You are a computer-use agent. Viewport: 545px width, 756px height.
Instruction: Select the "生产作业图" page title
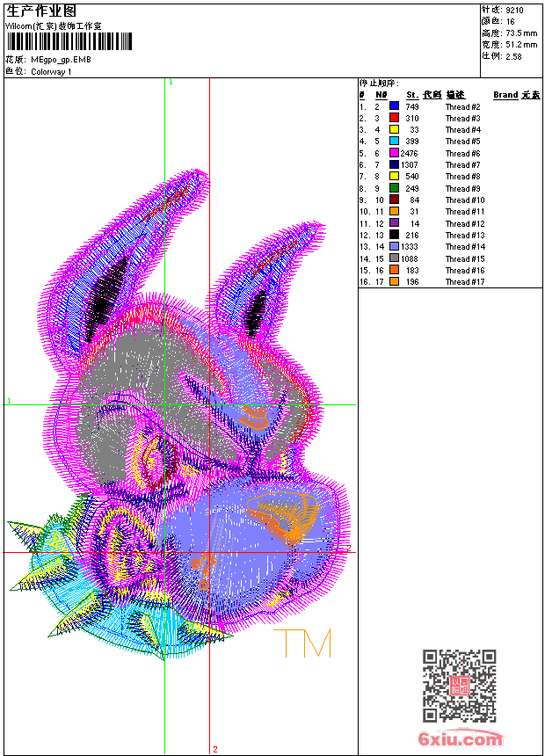41,11
